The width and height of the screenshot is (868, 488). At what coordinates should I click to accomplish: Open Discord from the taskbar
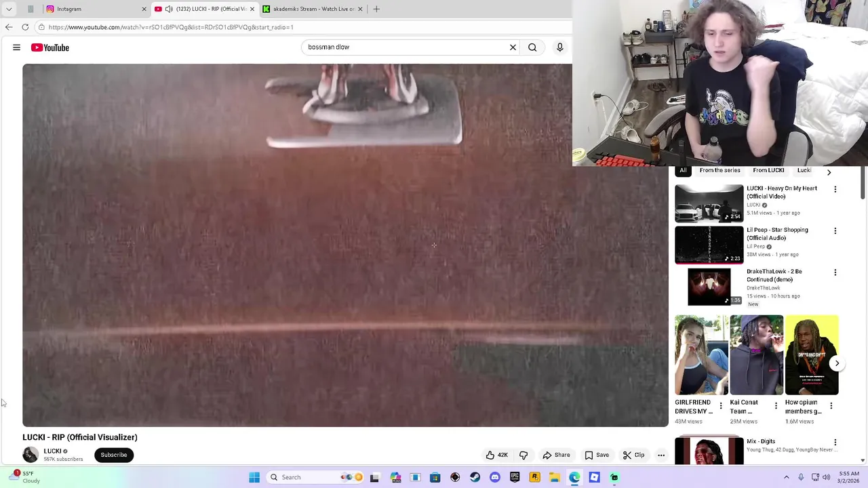click(494, 477)
